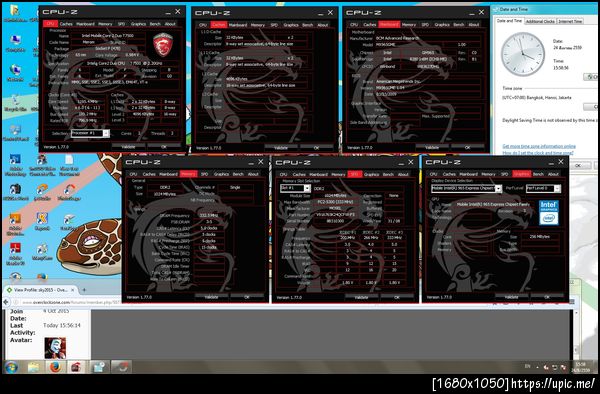Select SPD tab in the Mainboard window
Screen dimensions: 600x394
pos(425,24)
